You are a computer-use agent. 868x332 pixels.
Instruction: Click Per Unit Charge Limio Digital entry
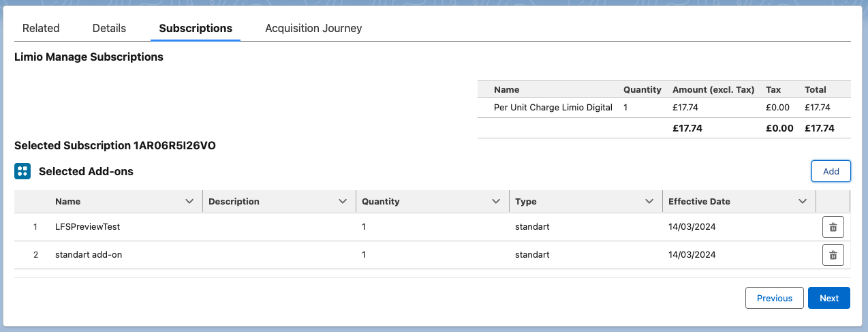(553, 108)
